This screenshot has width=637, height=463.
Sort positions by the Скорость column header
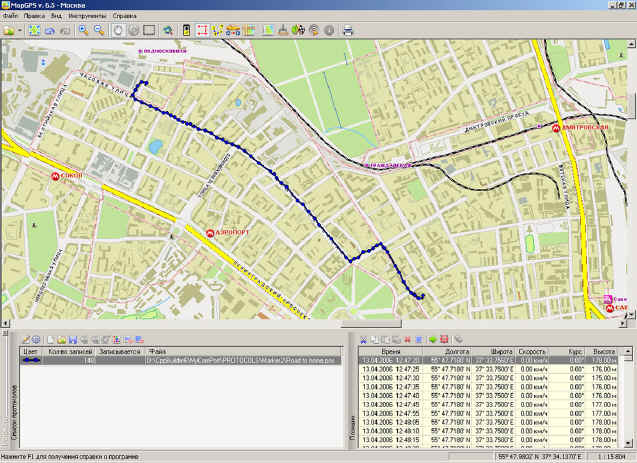pyautogui.click(x=531, y=352)
